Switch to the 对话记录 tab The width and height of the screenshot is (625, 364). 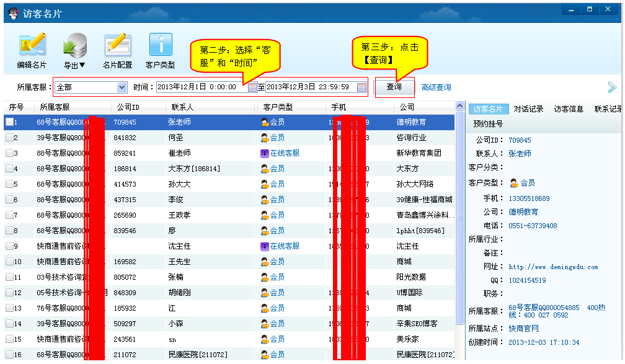click(528, 109)
